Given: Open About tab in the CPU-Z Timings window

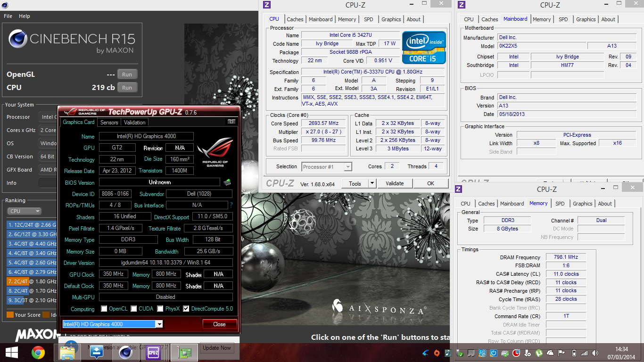Looking at the screenshot, I should coord(605,204).
